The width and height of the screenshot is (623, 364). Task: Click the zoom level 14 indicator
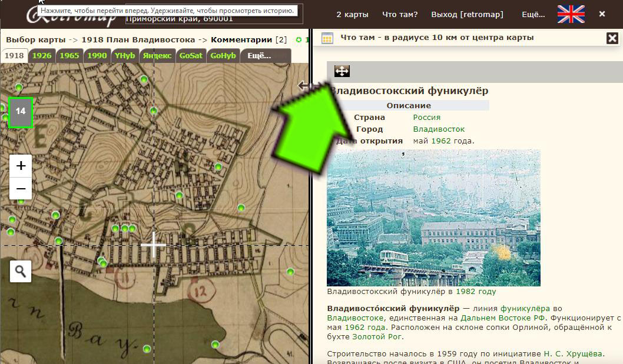pyautogui.click(x=21, y=111)
